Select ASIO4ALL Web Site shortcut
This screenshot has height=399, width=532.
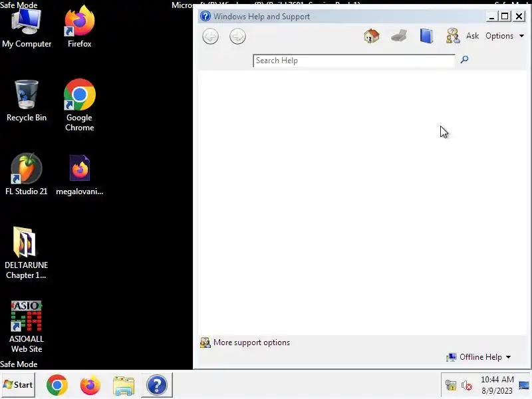(x=27, y=327)
